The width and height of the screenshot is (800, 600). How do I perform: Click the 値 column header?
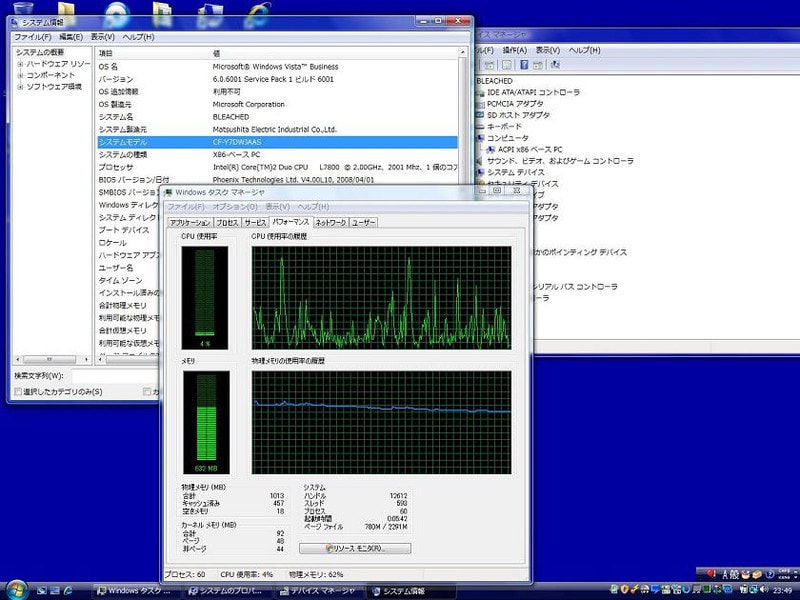(334, 53)
